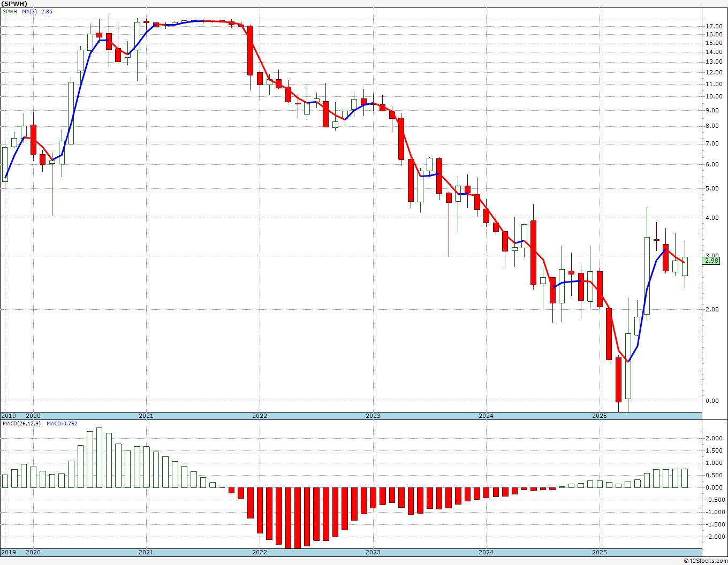Click the MA(3) moving average legend label
The width and height of the screenshot is (728, 565).
click(29, 11)
